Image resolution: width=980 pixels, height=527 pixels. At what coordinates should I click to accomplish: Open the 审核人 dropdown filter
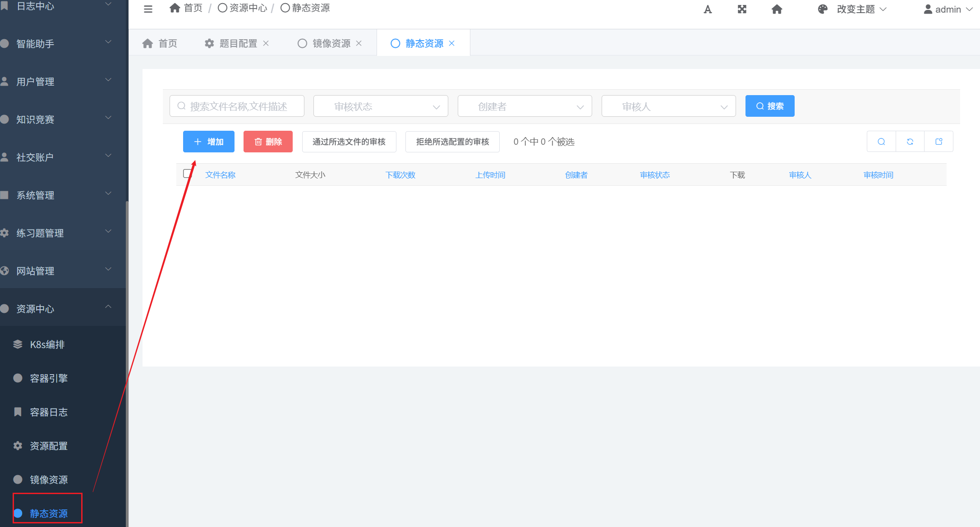[x=668, y=106]
